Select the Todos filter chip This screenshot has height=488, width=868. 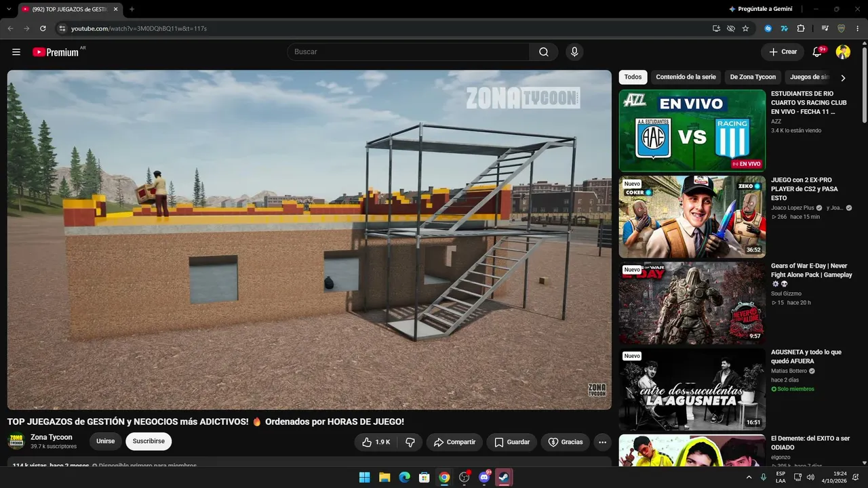[x=633, y=77]
